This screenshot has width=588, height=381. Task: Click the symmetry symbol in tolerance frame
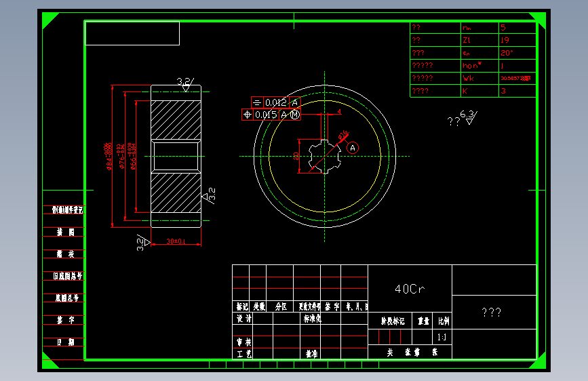[257, 102]
